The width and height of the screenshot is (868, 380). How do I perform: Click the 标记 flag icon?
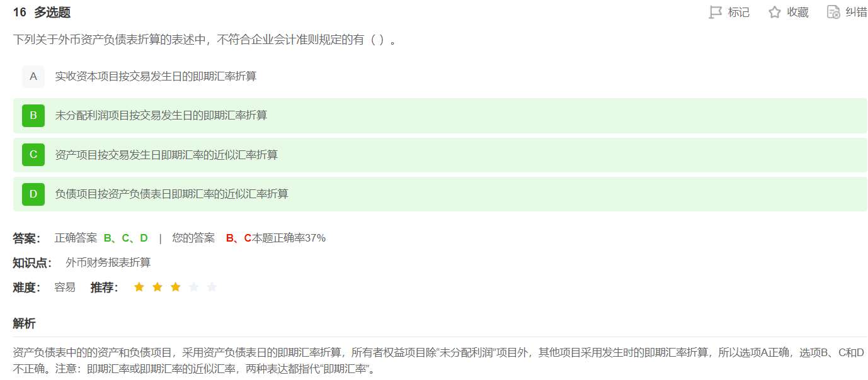click(715, 12)
